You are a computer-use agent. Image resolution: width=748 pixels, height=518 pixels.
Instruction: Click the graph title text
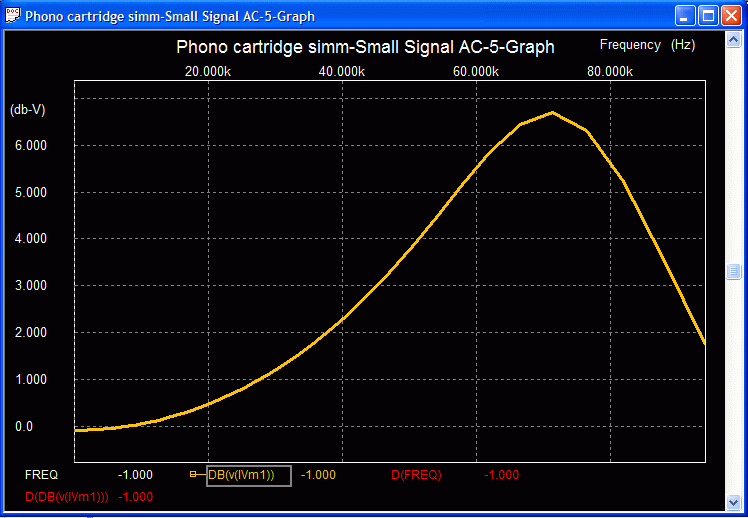[x=365, y=47]
